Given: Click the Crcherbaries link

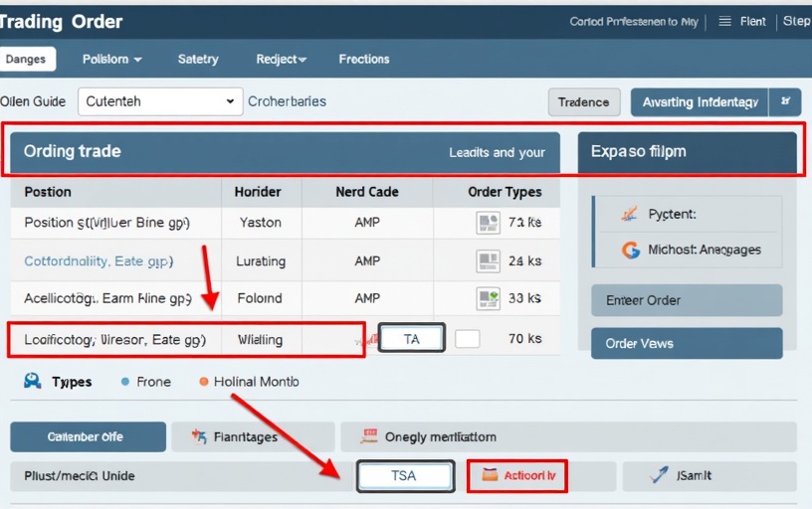Looking at the screenshot, I should pyautogui.click(x=287, y=101).
